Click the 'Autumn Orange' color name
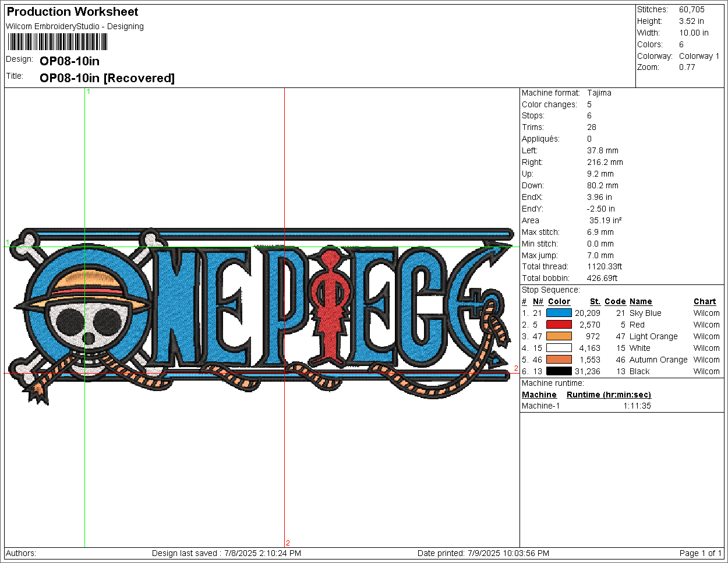This screenshot has width=728, height=563. pos(659,360)
